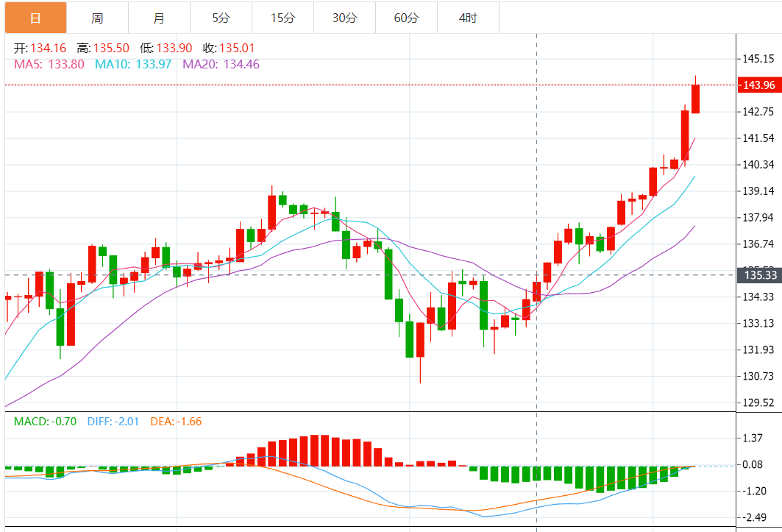Click the 低:133.90 low price value
The image size is (782, 532).
(x=166, y=48)
